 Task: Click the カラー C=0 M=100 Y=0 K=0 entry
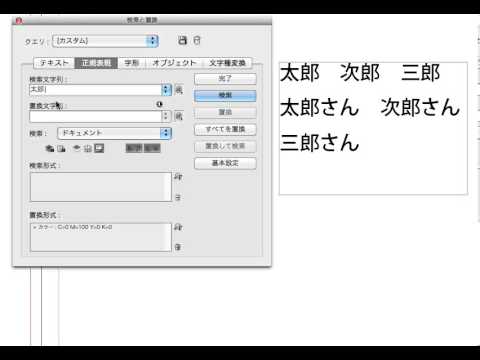(x=72, y=227)
